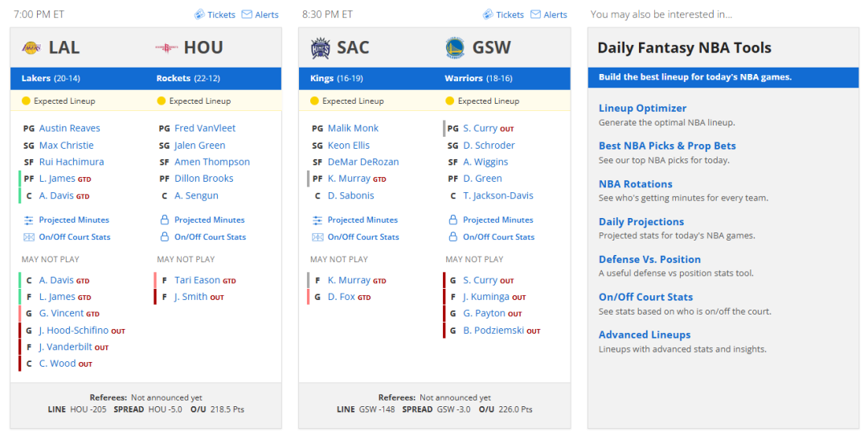Open the Lineup Optimizer tool

(642, 108)
